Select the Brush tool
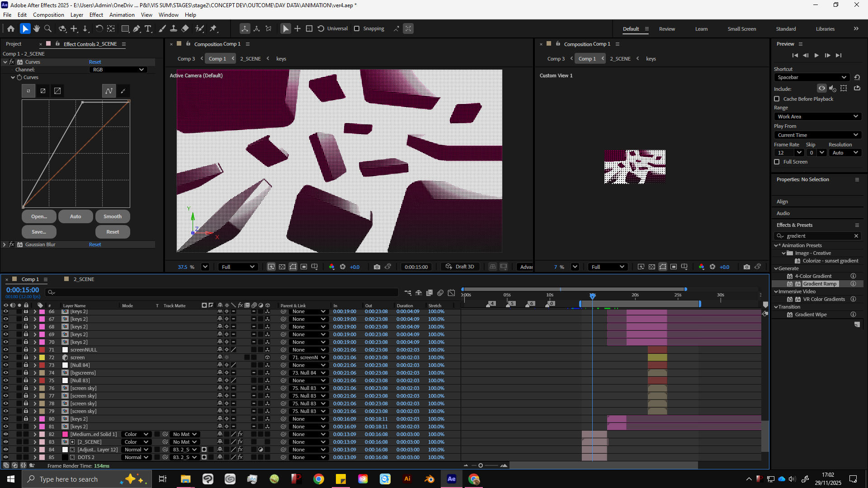 point(162,28)
